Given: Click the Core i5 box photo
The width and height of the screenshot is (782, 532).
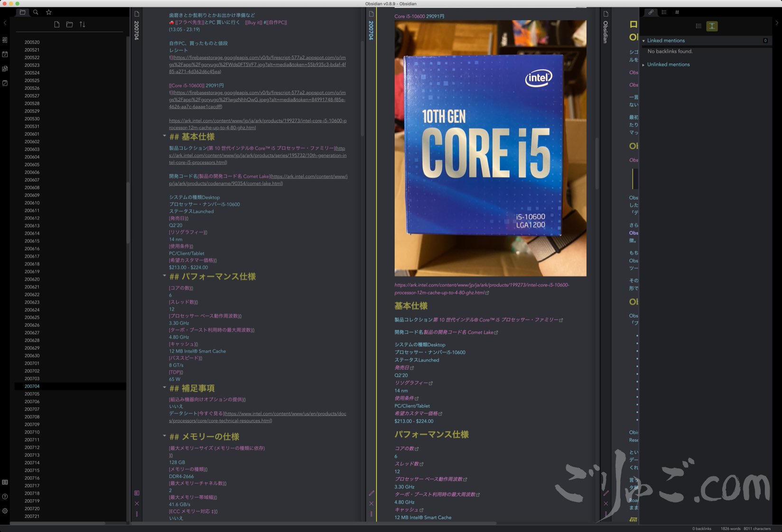Looking at the screenshot, I should (x=490, y=148).
